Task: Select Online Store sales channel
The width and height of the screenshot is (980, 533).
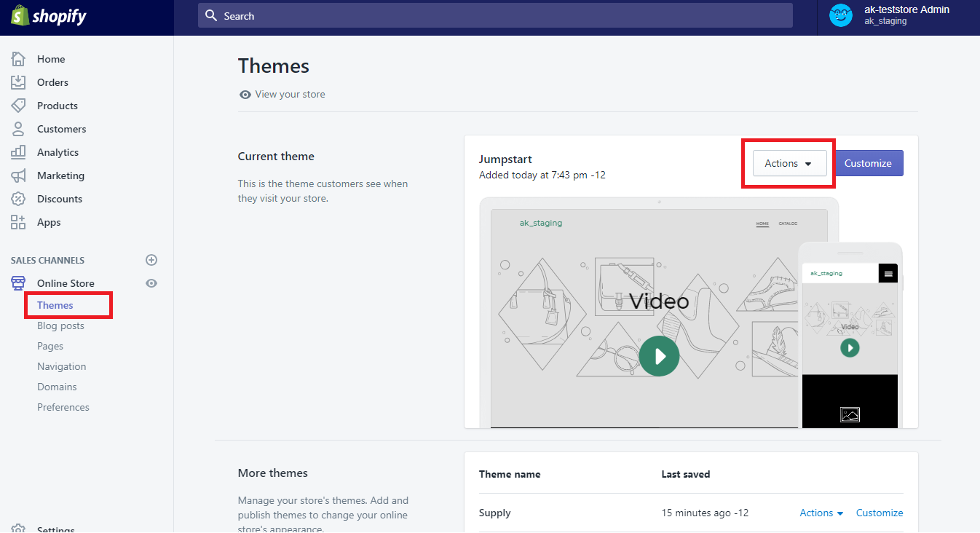Action: coord(66,283)
